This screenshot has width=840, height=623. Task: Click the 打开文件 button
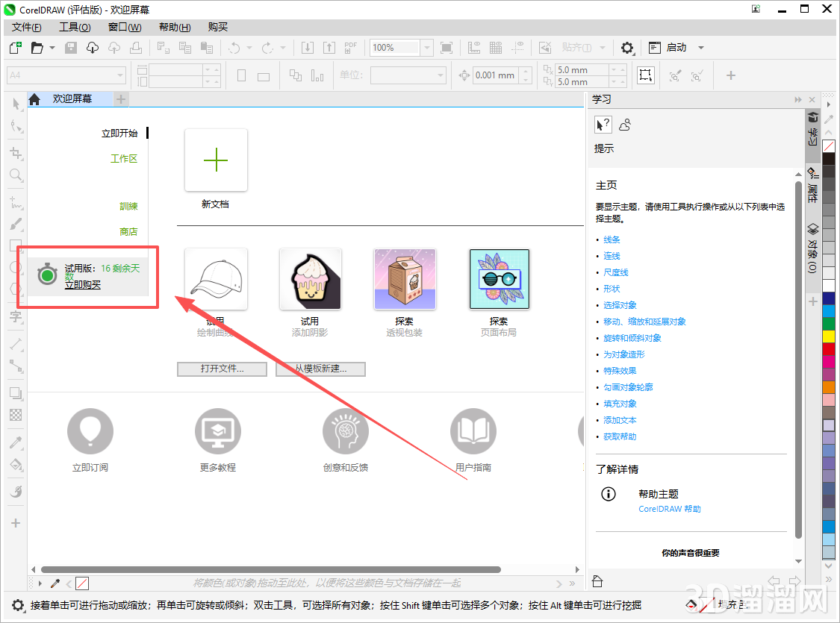(x=222, y=369)
